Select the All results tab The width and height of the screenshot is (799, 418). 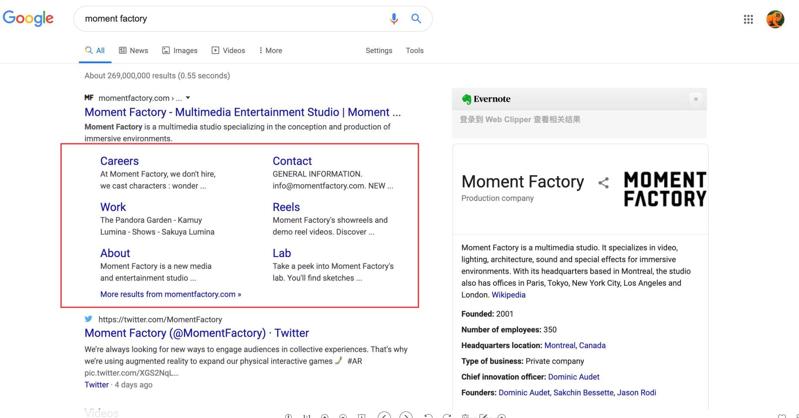click(95, 50)
